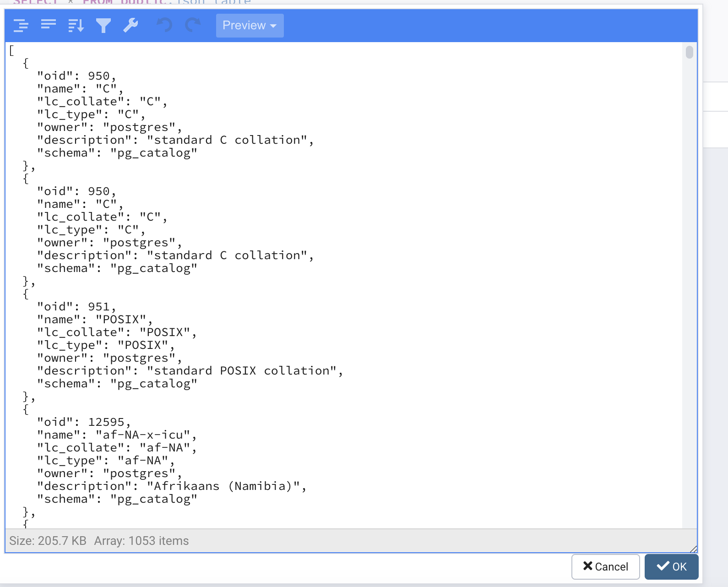Click the "Afrikaans (Namibia)" description value
Screen dimensions: 728x587
pos(223,486)
